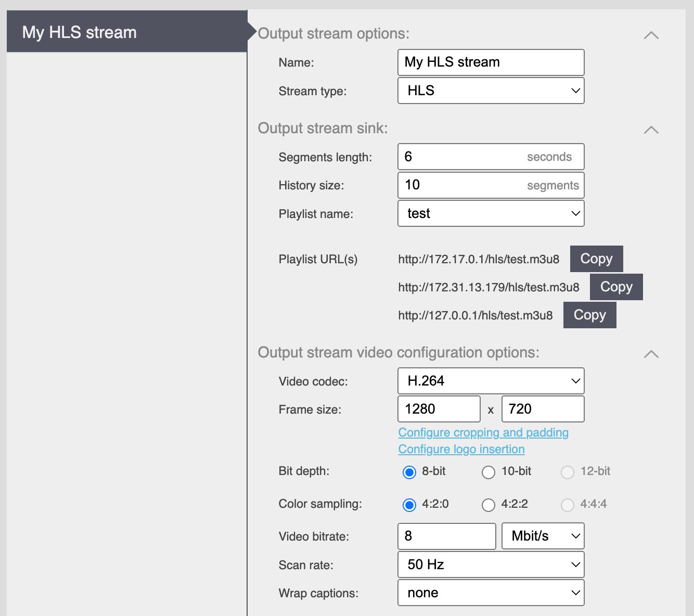Select 12-bit bit depth
694x616 pixels.
(x=568, y=472)
